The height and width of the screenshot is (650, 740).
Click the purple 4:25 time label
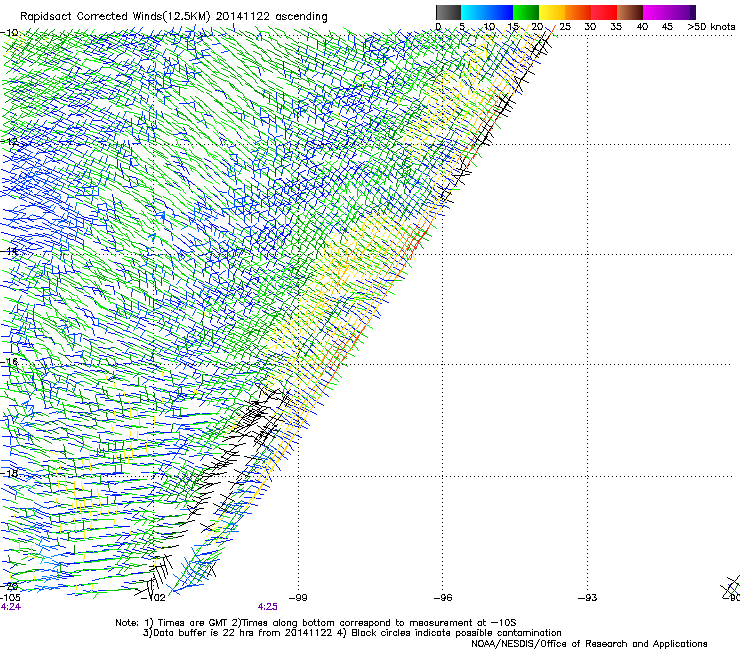tap(268, 607)
